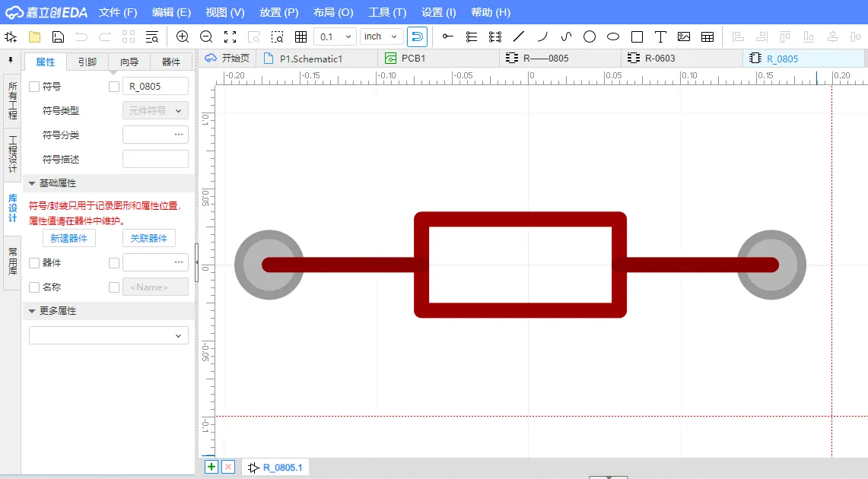This screenshot has width=868, height=479.
Task: Click the new symbol icon in toolbar
Action: (11, 37)
